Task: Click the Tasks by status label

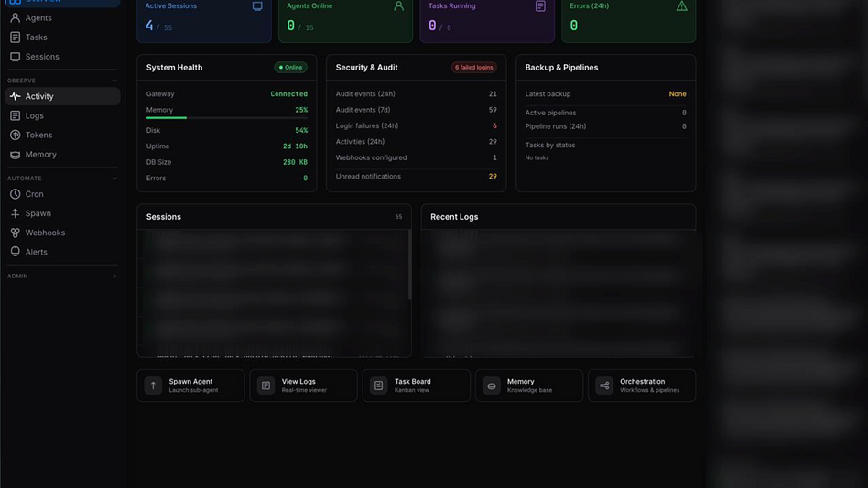Action: click(550, 145)
